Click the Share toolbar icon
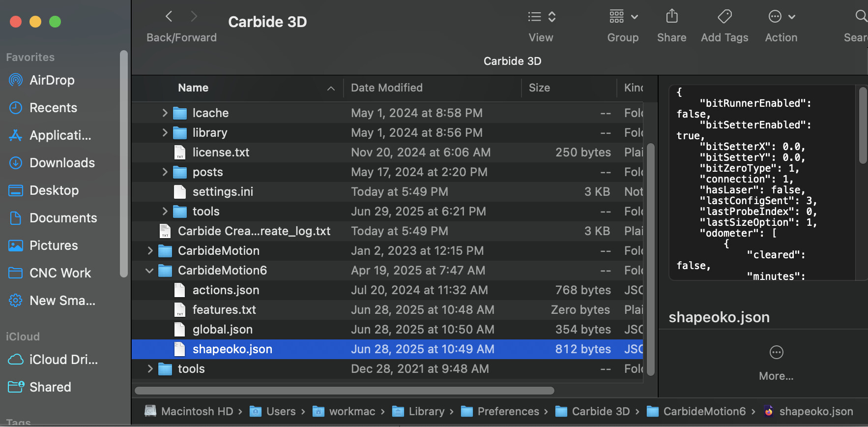Viewport: 868px width, 427px height. 672,17
